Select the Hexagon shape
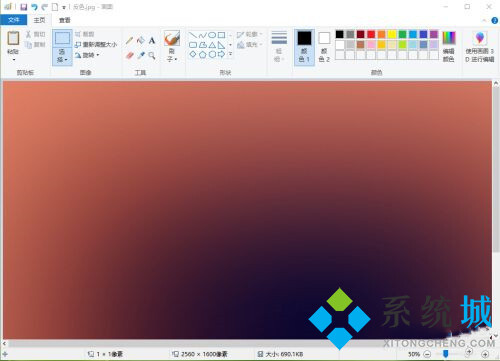Image resolution: width=500 pixels, height=361 pixels. 212,54
